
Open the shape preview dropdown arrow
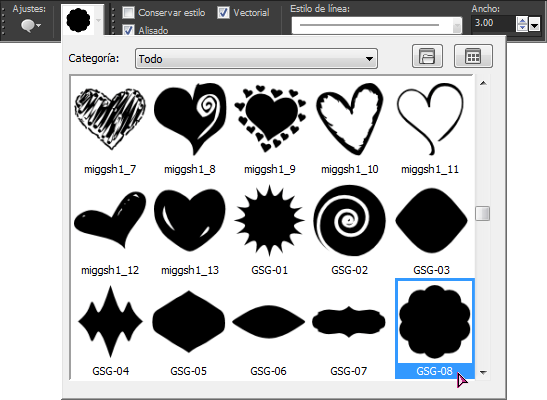(x=99, y=20)
